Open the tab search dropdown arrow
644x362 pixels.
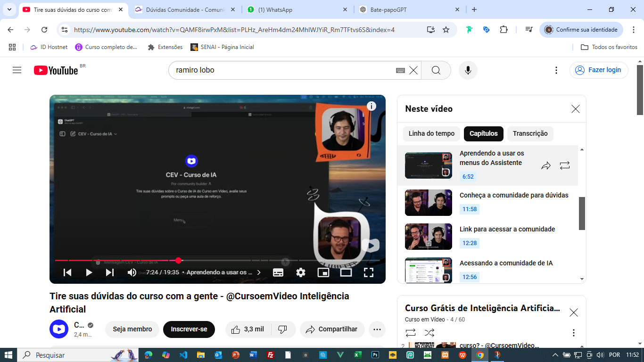[x=9, y=9]
